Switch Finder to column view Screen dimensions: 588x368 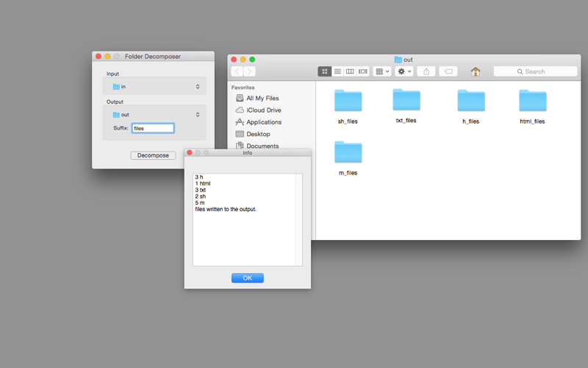coord(350,71)
